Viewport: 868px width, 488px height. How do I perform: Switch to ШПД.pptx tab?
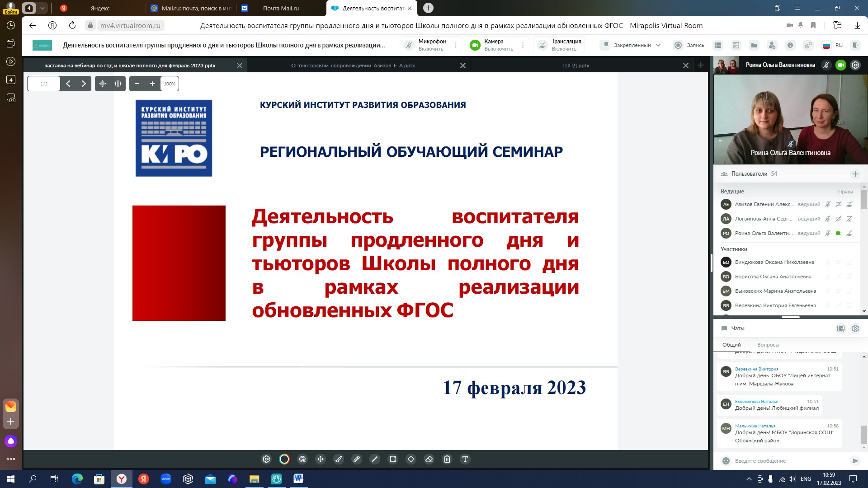[576, 66]
